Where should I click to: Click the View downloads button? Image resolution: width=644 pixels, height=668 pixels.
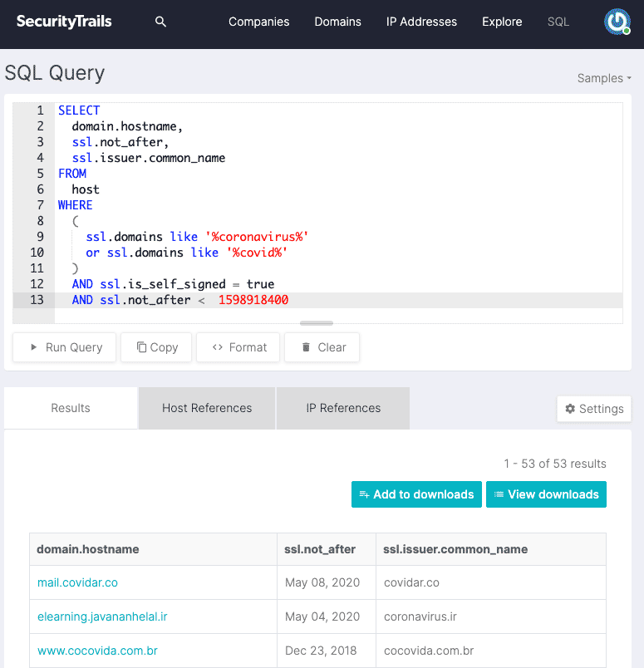point(546,494)
